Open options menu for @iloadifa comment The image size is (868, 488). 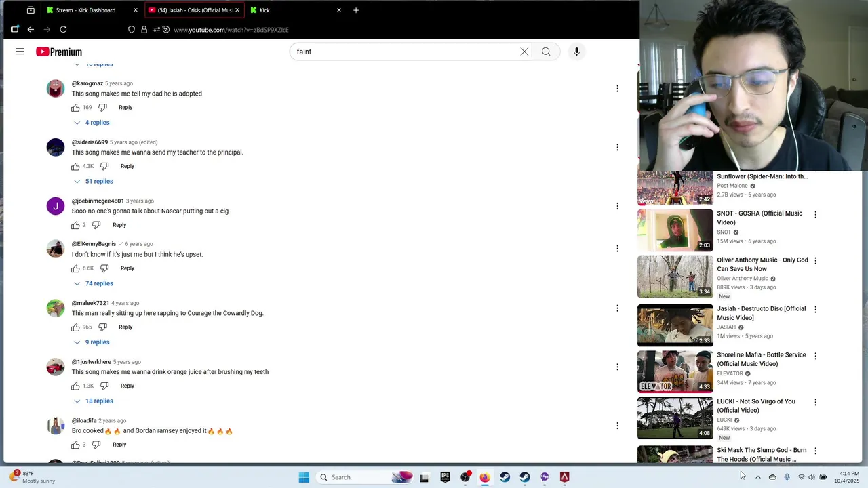[617, 426]
